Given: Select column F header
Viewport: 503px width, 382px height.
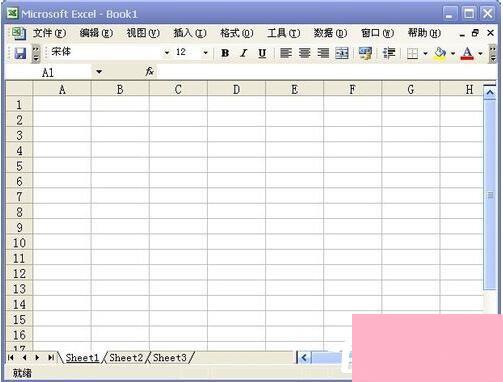Looking at the screenshot, I should tap(352, 89).
